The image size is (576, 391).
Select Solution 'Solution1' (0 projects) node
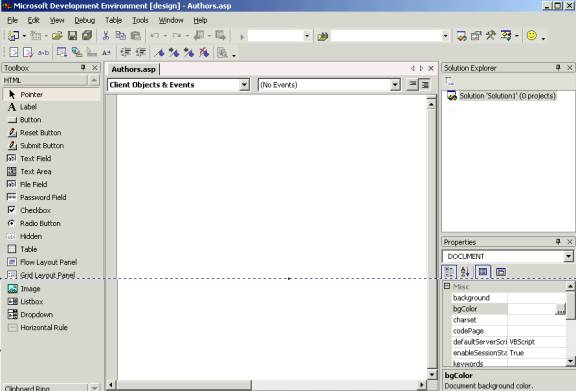(507, 96)
